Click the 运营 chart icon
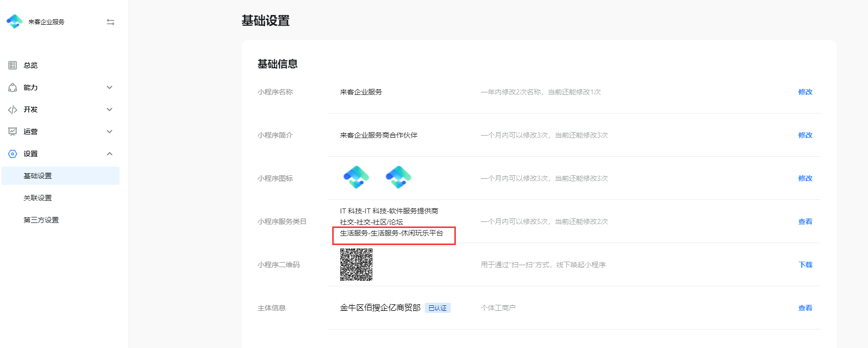 [x=13, y=132]
